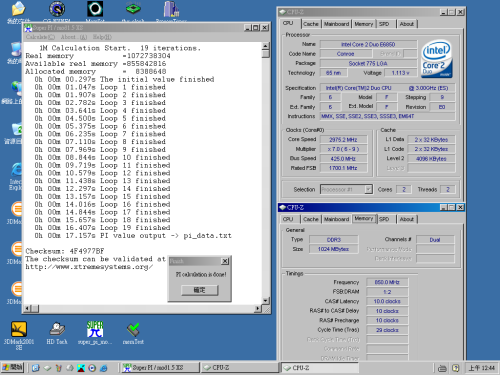The image size is (500, 375).
Task: Click the Core Speed 2975.2 MHz value
Action: click(x=343, y=140)
